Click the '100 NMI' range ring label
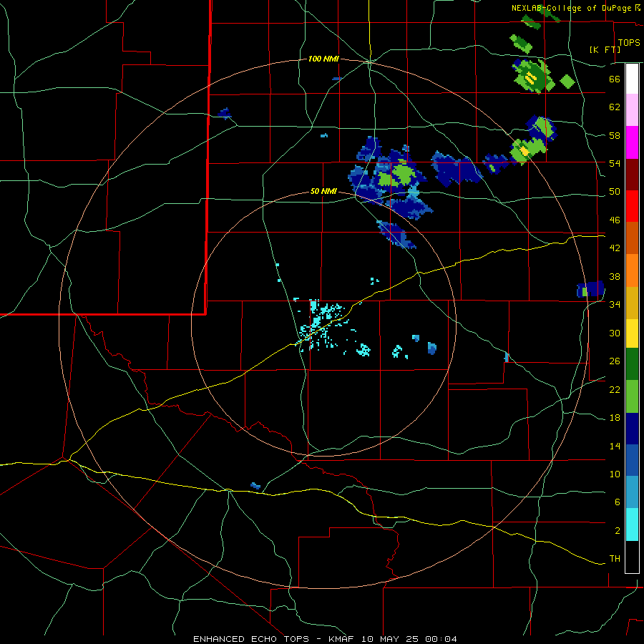The width and height of the screenshot is (644, 644). [x=323, y=59]
